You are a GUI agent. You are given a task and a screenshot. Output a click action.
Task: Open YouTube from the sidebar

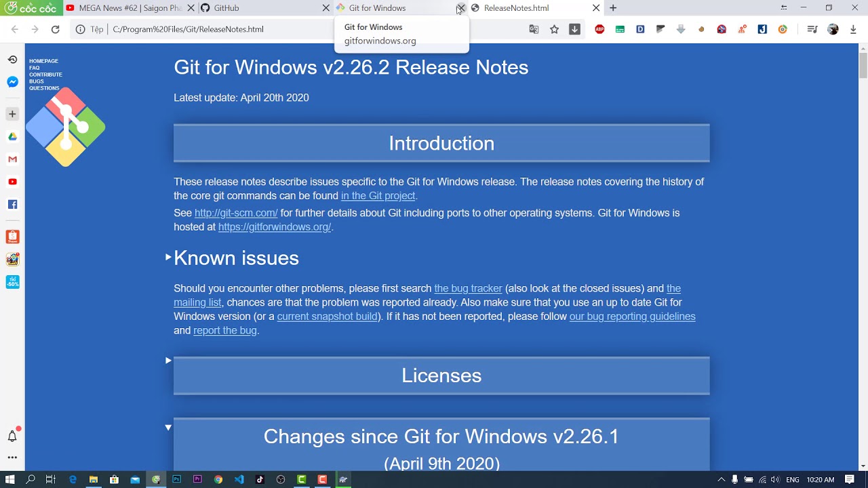[x=12, y=182]
